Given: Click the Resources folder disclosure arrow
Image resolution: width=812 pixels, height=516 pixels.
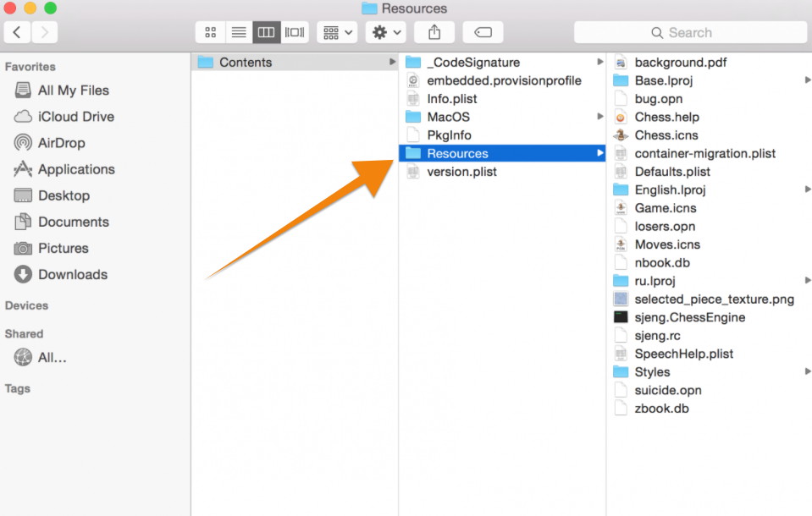Looking at the screenshot, I should (x=599, y=153).
